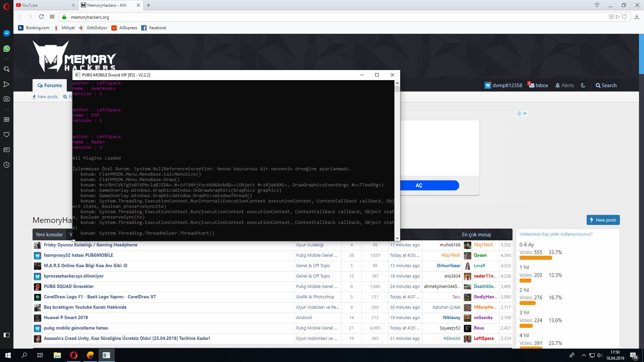The height and width of the screenshot is (362, 644).
Task: Open Speed Dial from Opera sidebar
Action: [6, 120]
